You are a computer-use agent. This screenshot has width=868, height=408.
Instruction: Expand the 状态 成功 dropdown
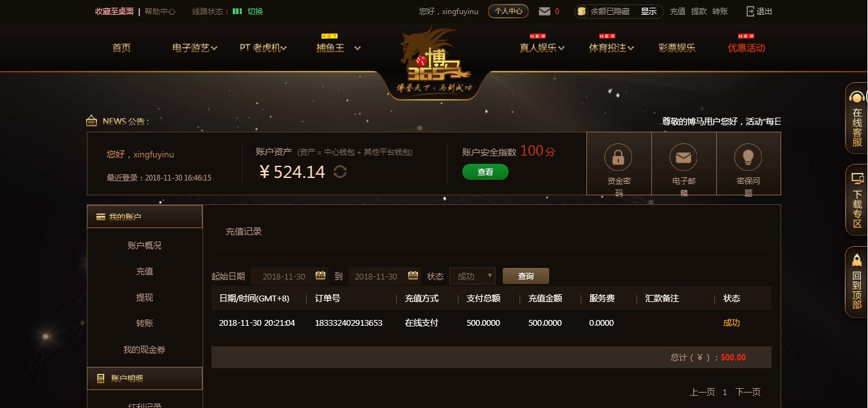(473, 276)
